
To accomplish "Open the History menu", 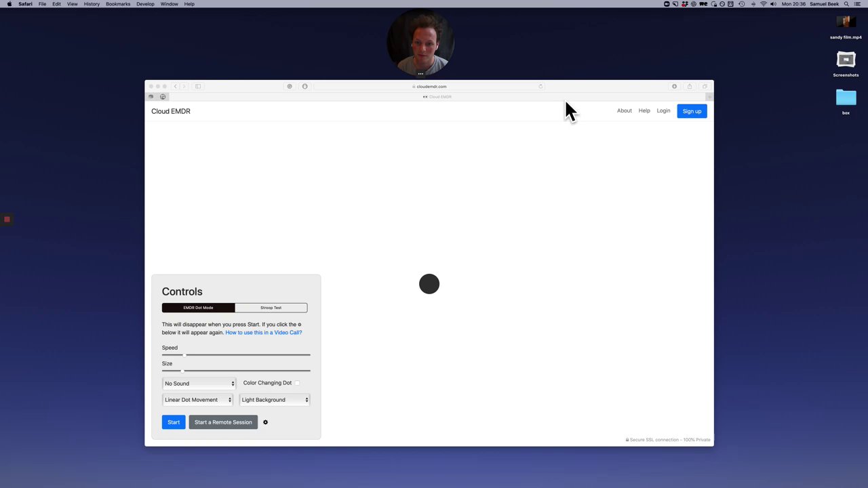I will click(x=92, y=4).
